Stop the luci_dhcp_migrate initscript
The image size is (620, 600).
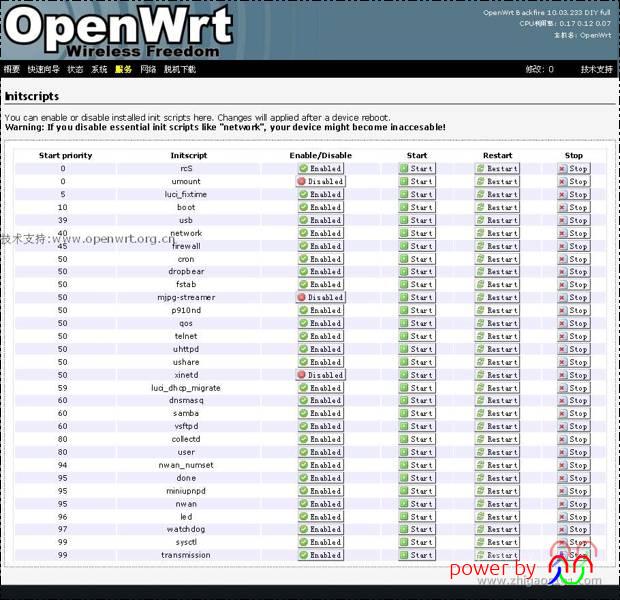[574, 388]
